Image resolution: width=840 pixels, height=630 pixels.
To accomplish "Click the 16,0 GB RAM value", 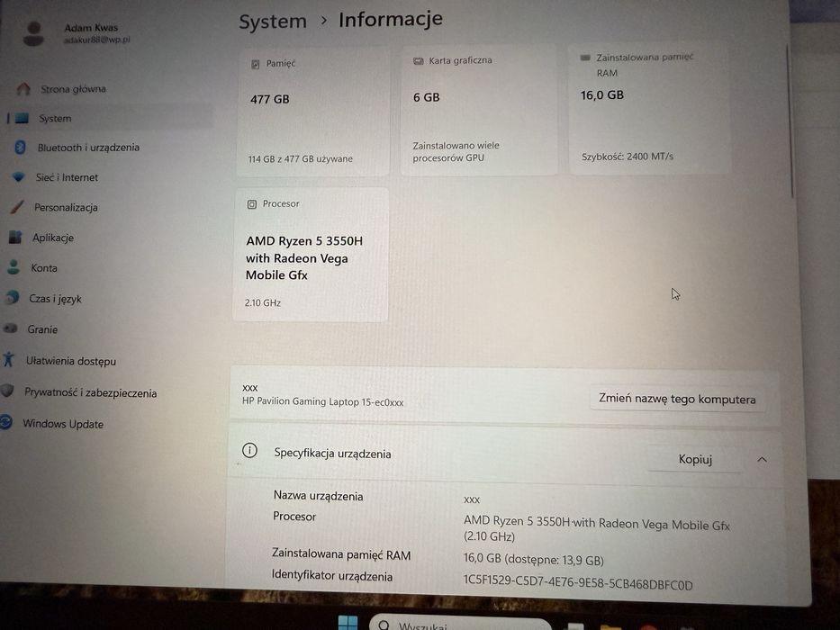I will tap(602, 95).
